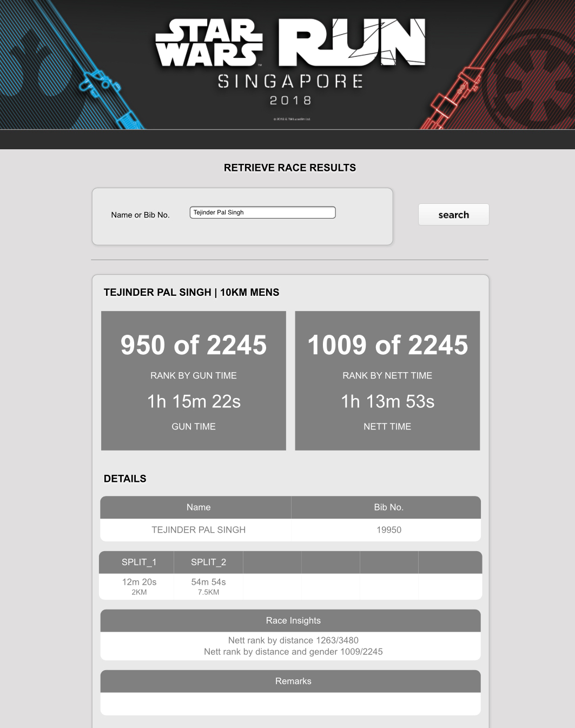575x728 pixels.
Task: Click the 'SPLIT_1' column header
Action: (139, 562)
